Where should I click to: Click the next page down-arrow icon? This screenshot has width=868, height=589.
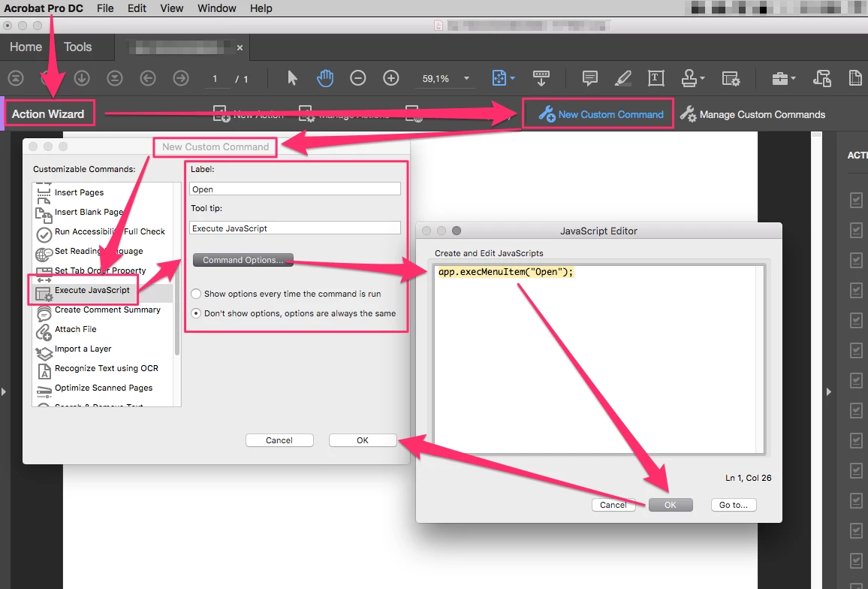82,78
